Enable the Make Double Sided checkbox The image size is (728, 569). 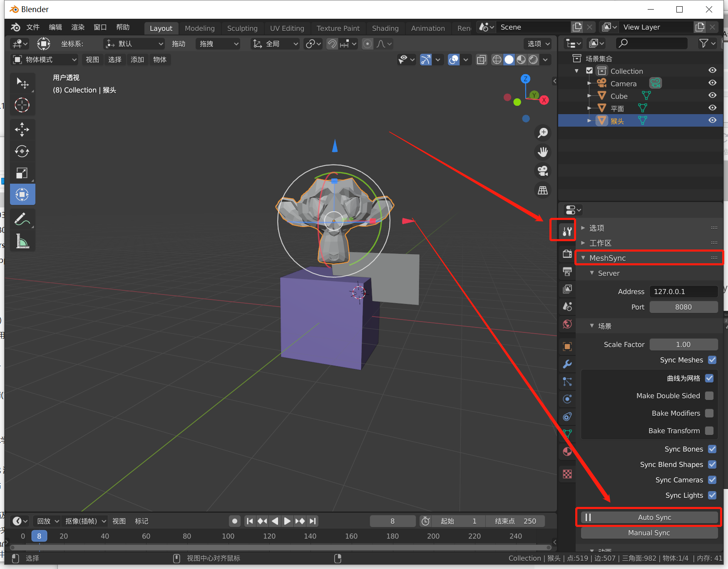pos(710,396)
